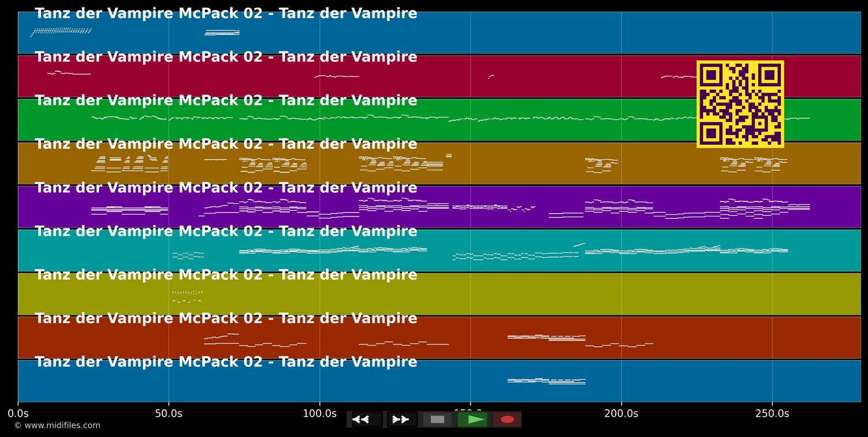Image resolution: width=868 pixels, height=437 pixels.
Task: Click the 200.0s time axis label
Action: tap(621, 413)
